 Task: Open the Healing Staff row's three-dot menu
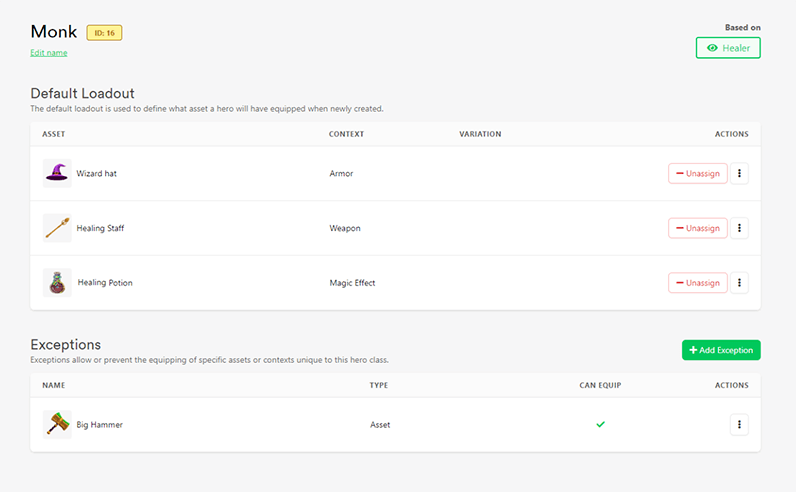[x=739, y=228]
